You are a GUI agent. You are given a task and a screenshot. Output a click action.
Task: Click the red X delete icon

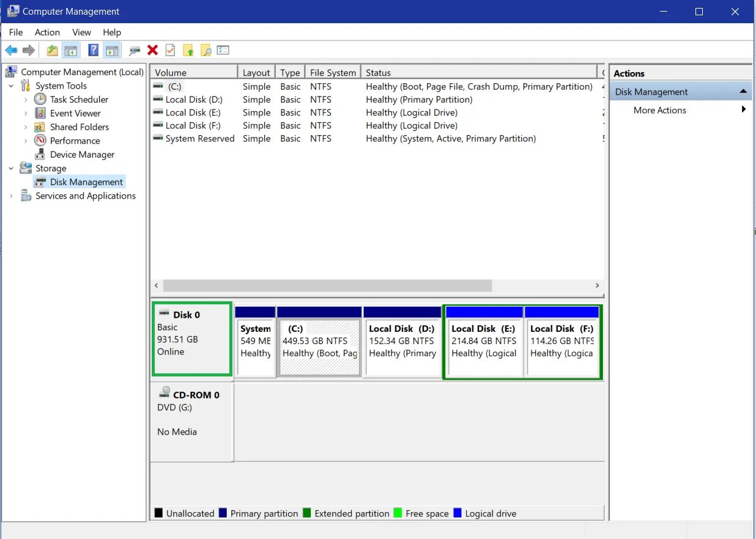(x=153, y=50)
